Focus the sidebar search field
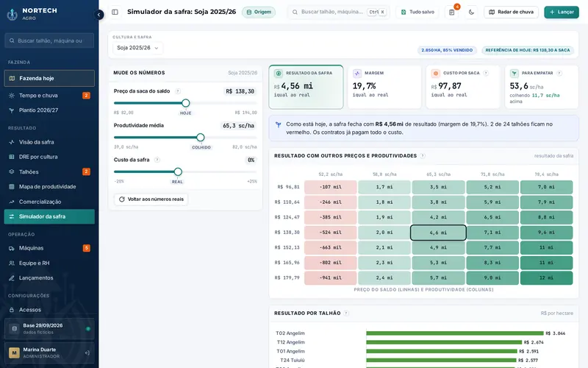 (x=49, y=40)
